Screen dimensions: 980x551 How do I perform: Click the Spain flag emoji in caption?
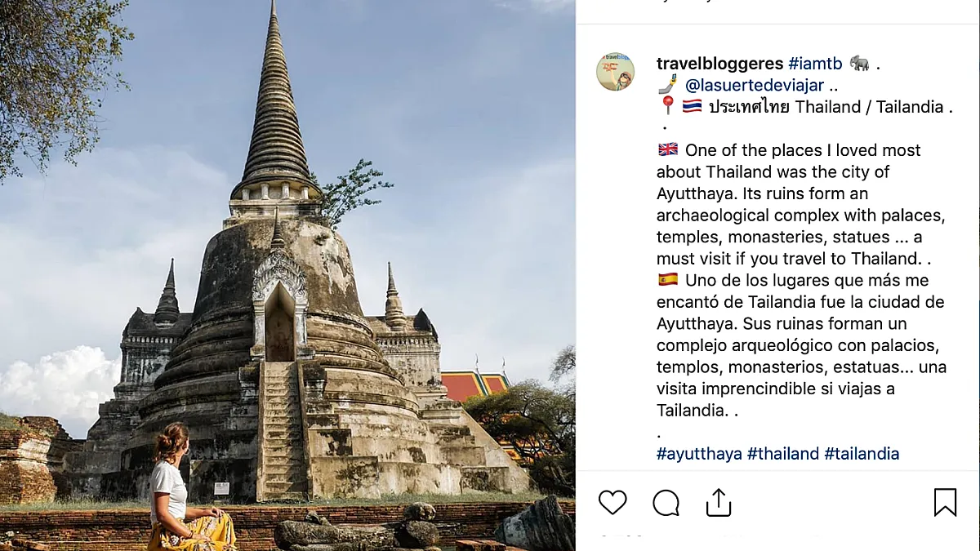pos(667,280)
